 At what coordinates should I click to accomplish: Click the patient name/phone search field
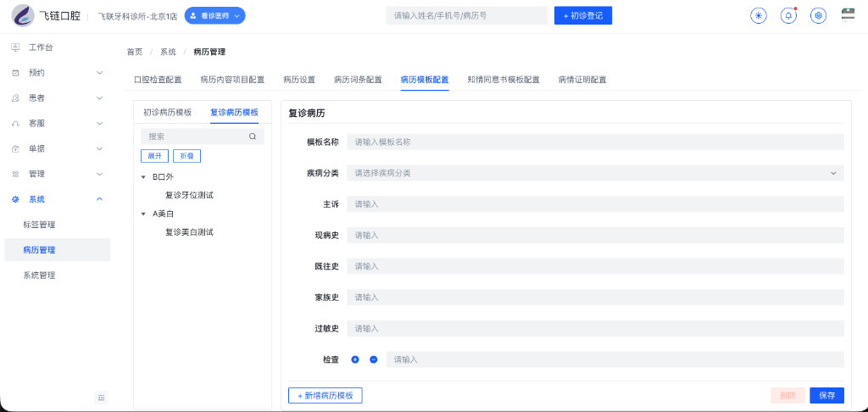click(x=467, y=15)
